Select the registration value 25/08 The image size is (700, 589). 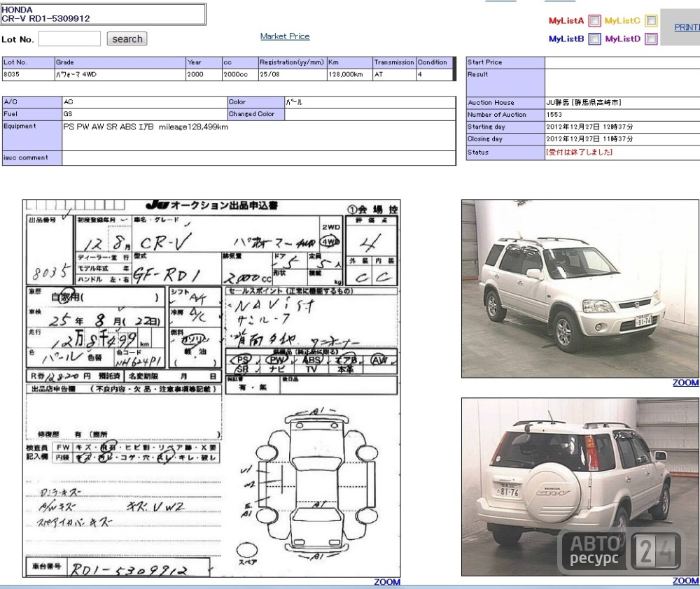pos(293,75)
